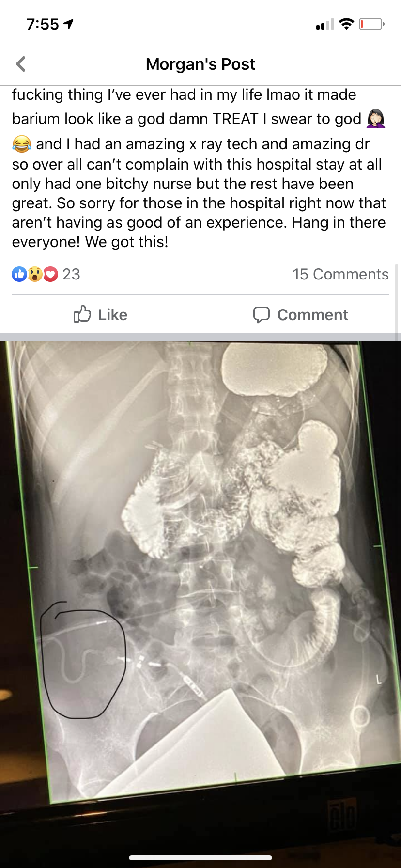401x868 pixels.
Task: Open the wow face reaction icon
Action: tap(35, 274)
